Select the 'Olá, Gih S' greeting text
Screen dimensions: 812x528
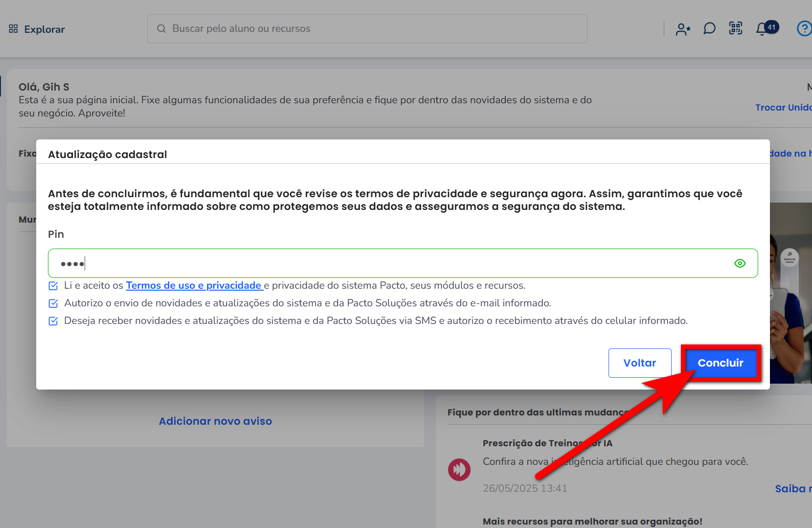[44, 87]
